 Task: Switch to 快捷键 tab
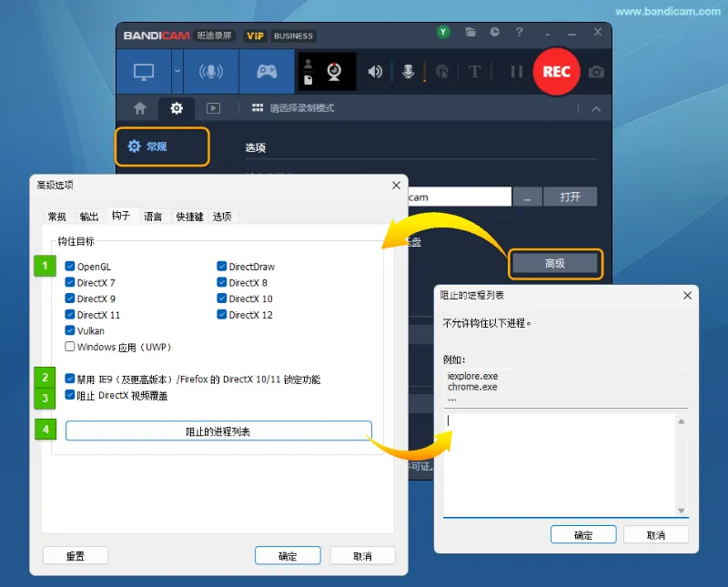(189, 217)
